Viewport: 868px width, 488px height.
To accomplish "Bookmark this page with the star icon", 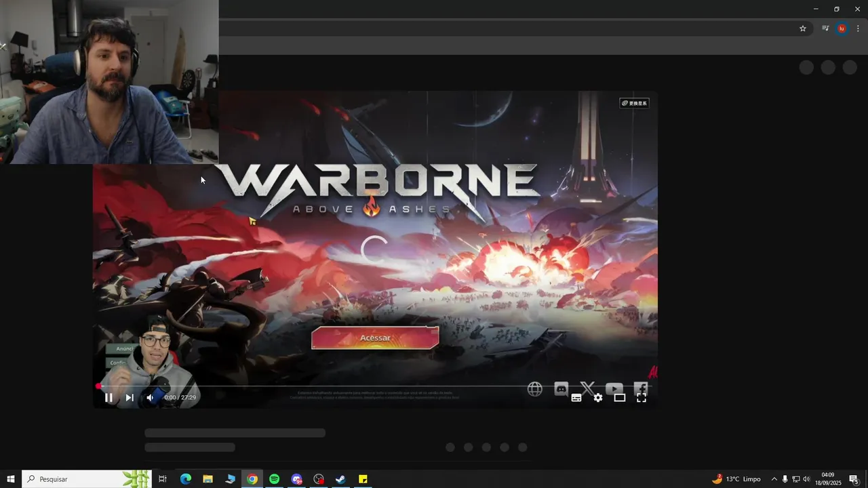I will 803,28.
